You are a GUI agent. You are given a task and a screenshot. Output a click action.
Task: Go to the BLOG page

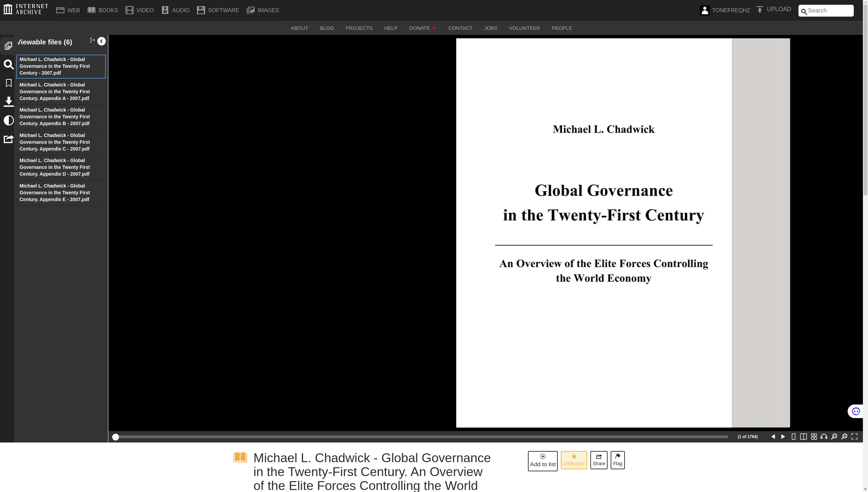click(x=327, y=28)
